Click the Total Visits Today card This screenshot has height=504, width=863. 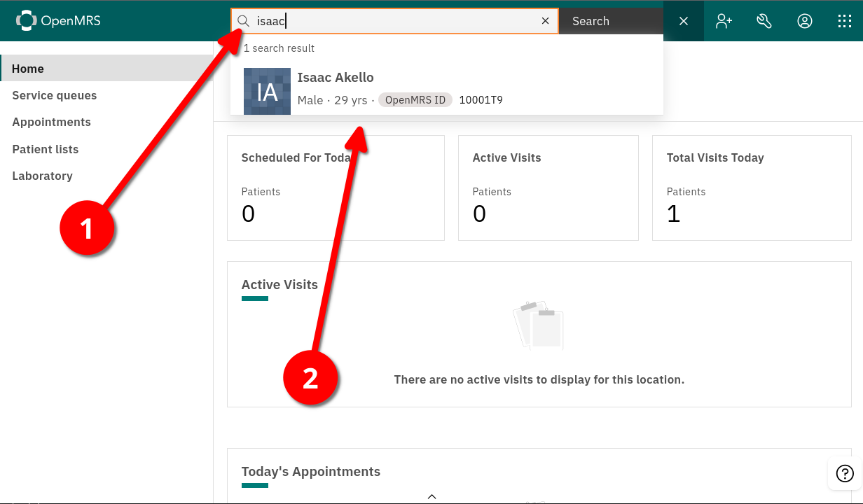[751, 188]
